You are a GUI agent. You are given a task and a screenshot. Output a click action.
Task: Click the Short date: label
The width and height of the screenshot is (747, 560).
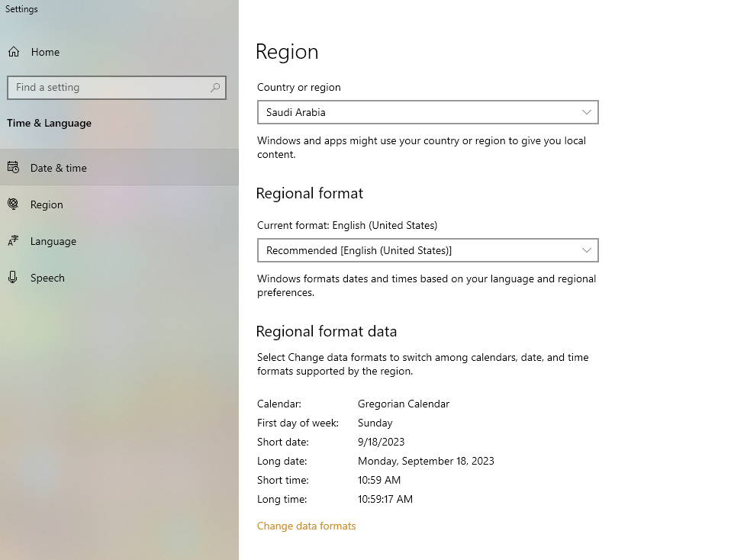pos(283,442)
